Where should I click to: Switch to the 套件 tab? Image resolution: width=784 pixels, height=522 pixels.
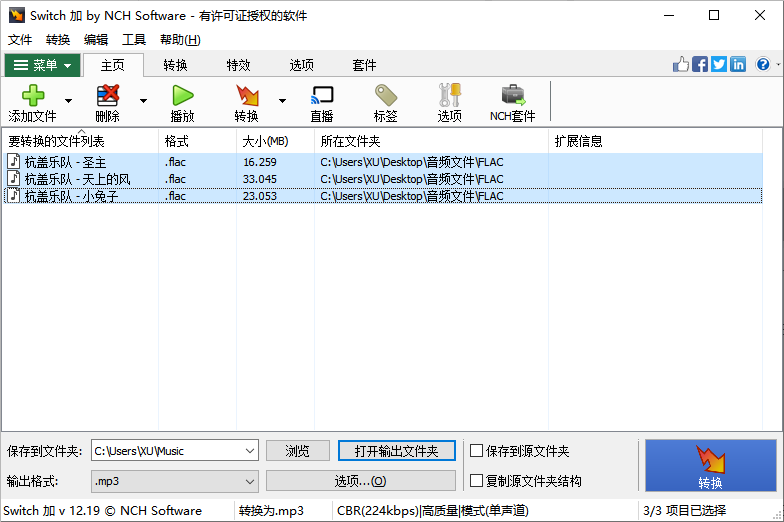point(364,65)
